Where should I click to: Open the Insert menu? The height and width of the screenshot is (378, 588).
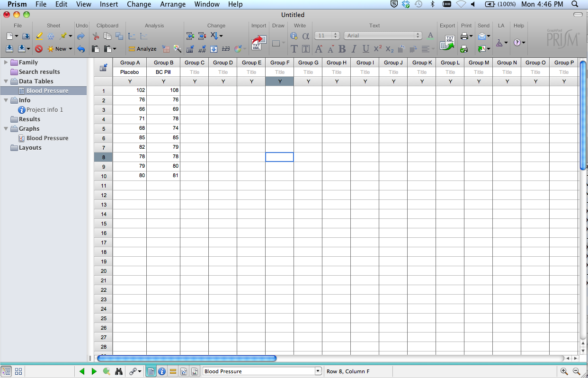(x=109, y=4)
